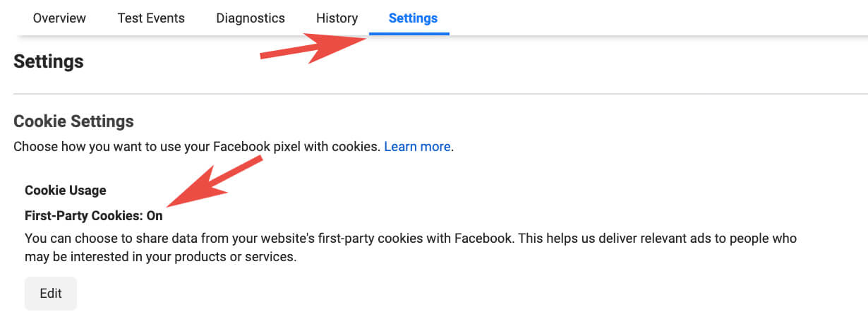
Task: Click the Settings page heading
Action: 49,61
